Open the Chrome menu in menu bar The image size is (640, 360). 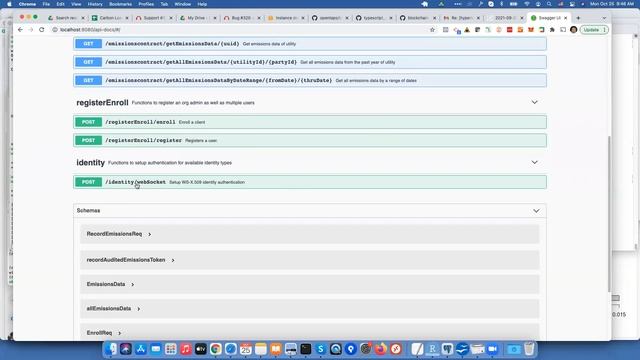pyautogui.click(x=27, y=4)
